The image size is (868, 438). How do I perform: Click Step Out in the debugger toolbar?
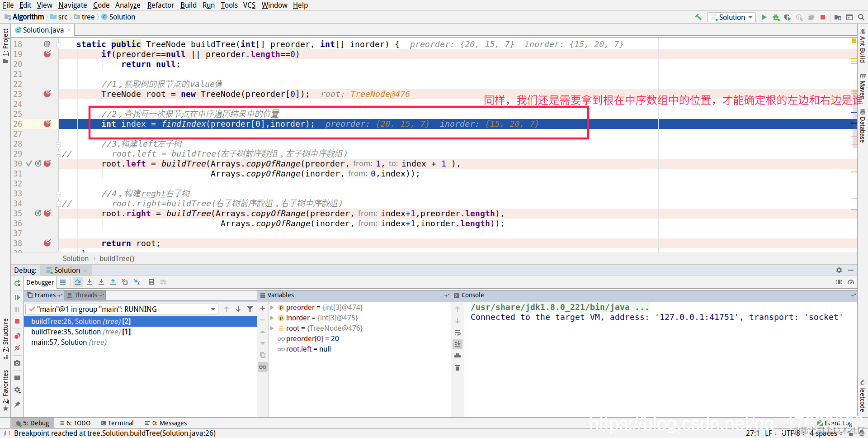[113, 282]
